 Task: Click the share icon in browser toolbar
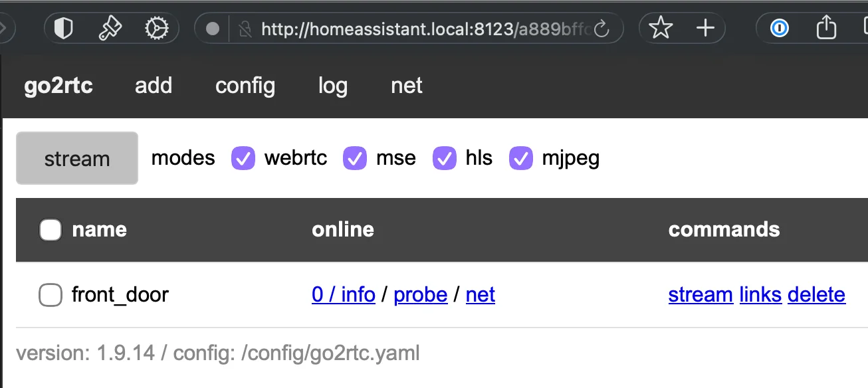pyautogui.click(x=825, y=28)
